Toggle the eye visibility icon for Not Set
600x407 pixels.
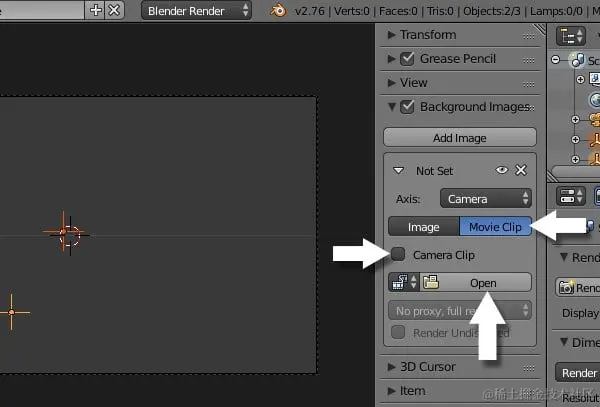(x=502, y=170)
